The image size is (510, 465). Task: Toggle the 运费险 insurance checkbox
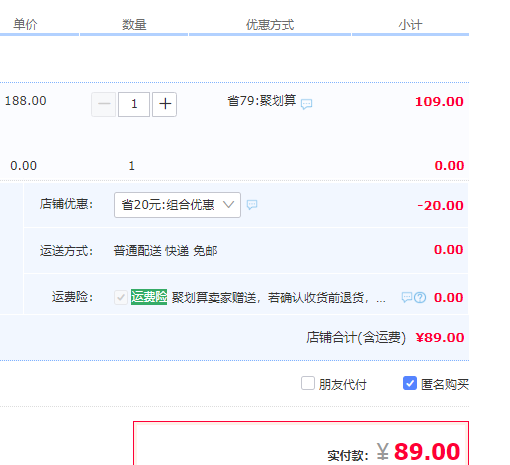[121, 297]
